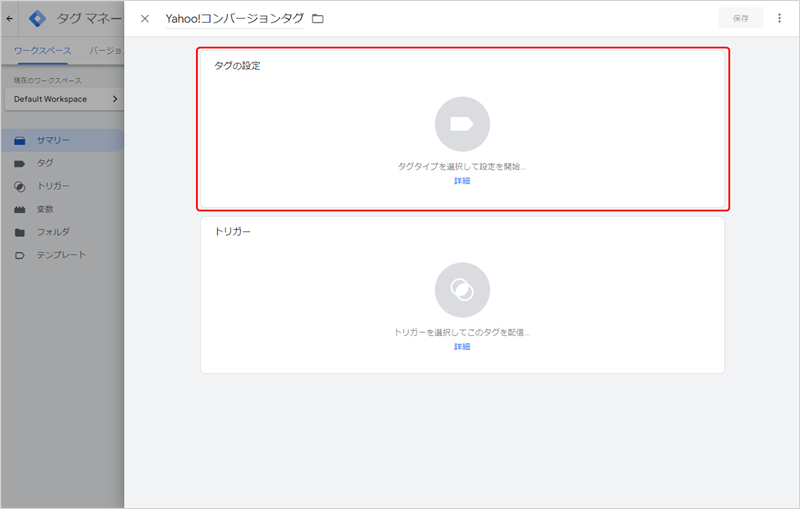Expand the Default Workspace selector

click(x=64, y=99)
